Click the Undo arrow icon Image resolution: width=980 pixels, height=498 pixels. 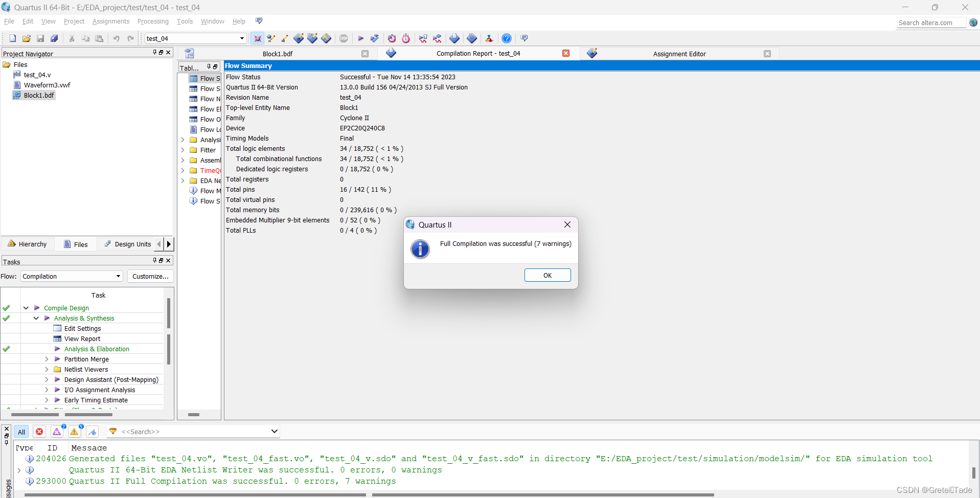tap(117, 38)
